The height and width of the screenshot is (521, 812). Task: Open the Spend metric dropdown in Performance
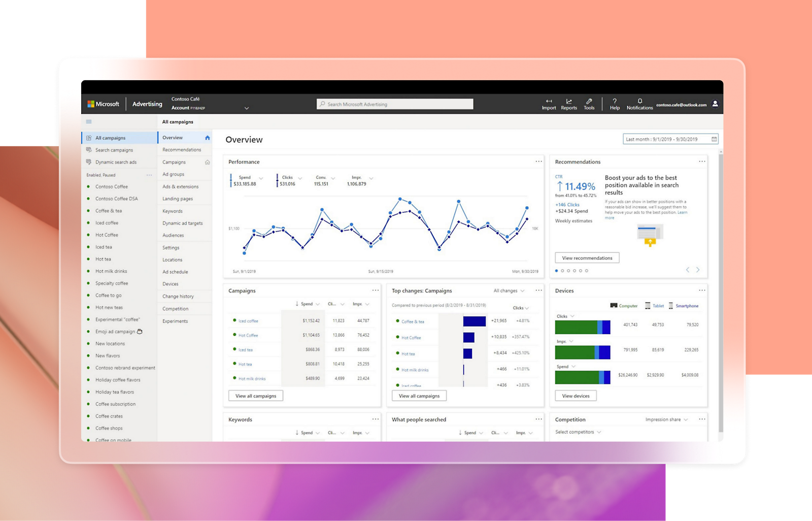[x=261, y=178]
